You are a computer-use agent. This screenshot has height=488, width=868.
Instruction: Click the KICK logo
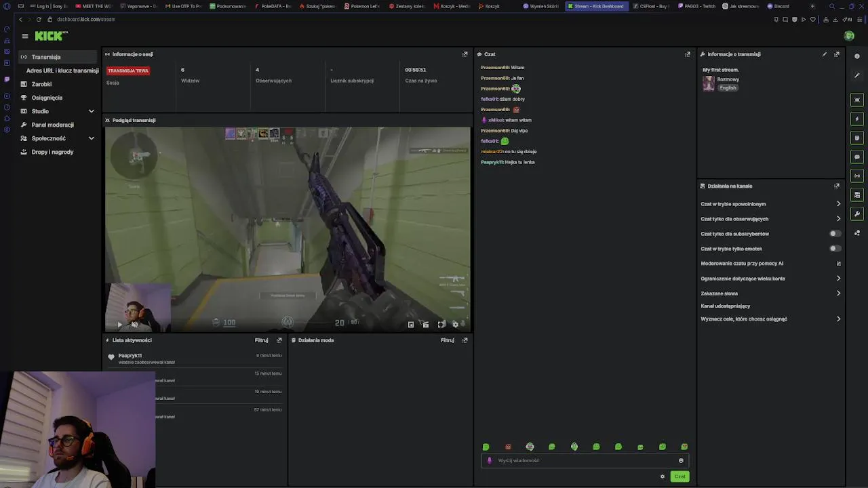[50, 36]
